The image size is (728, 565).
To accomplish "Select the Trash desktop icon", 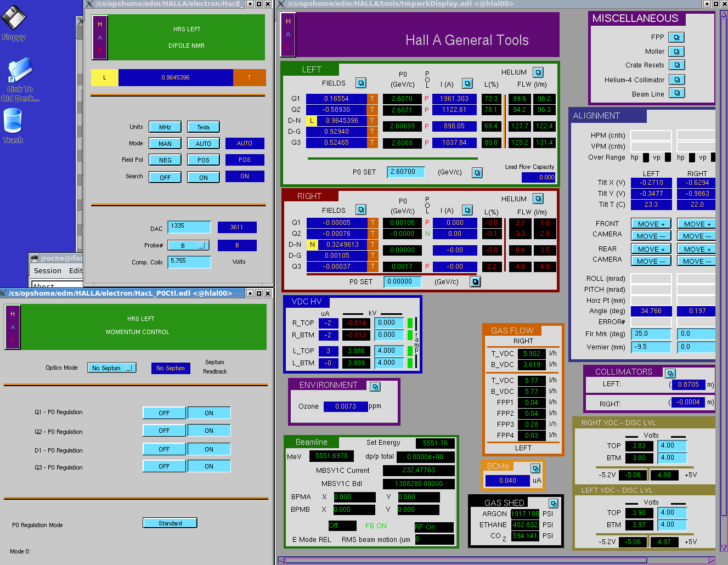I will click(13, 126).
